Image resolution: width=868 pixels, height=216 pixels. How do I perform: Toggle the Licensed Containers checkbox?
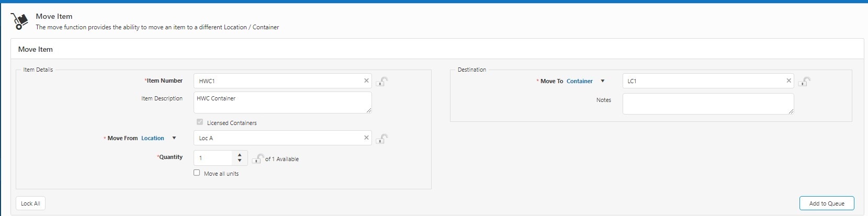(x=199, y=122)
